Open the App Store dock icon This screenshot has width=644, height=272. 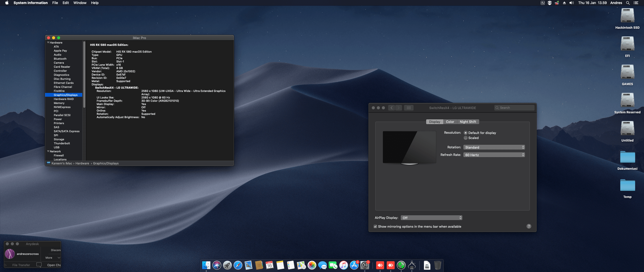(354, 265)
